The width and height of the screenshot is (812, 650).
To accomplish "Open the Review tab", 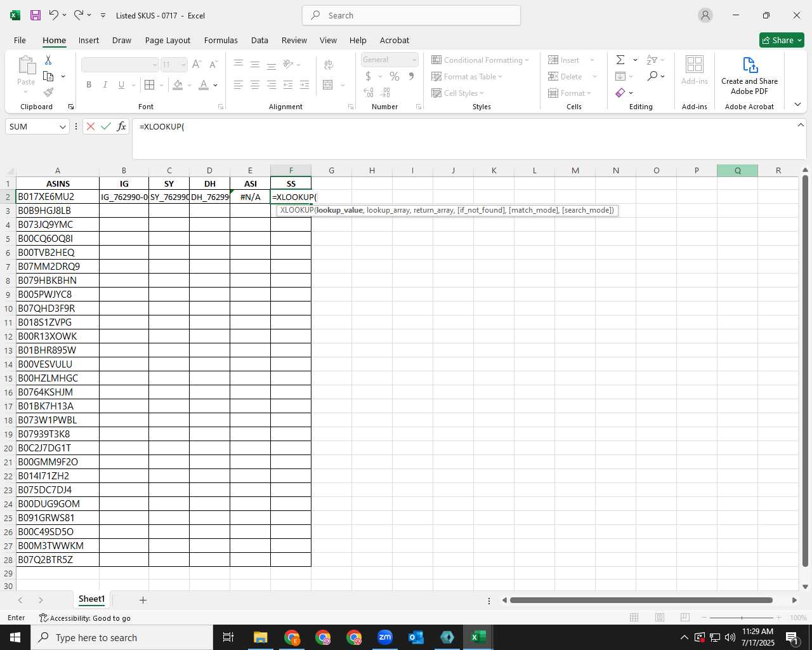I will point(294,40).
